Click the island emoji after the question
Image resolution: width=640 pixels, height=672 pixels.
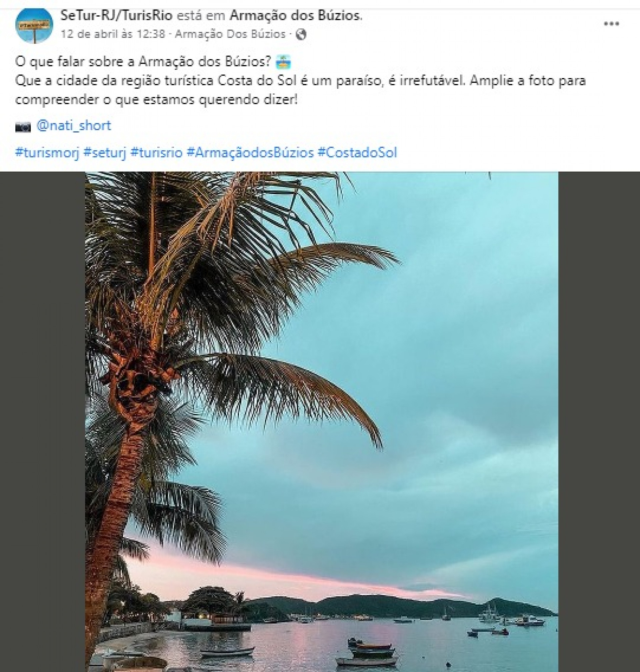[283, 62]
